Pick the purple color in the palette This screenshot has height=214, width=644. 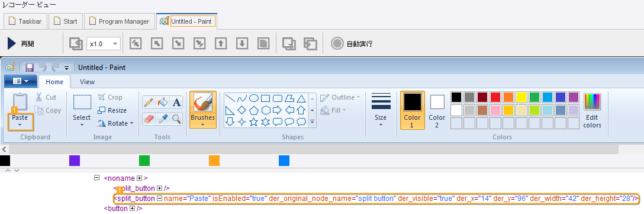(574, 97)
